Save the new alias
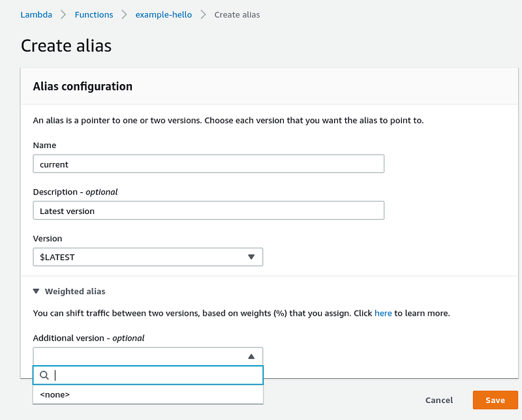The image size is (522, 420). [x=495, y=400]
